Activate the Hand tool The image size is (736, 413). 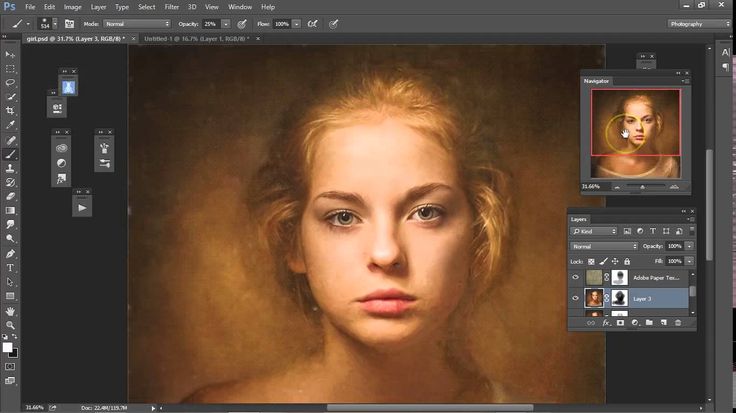11,311
